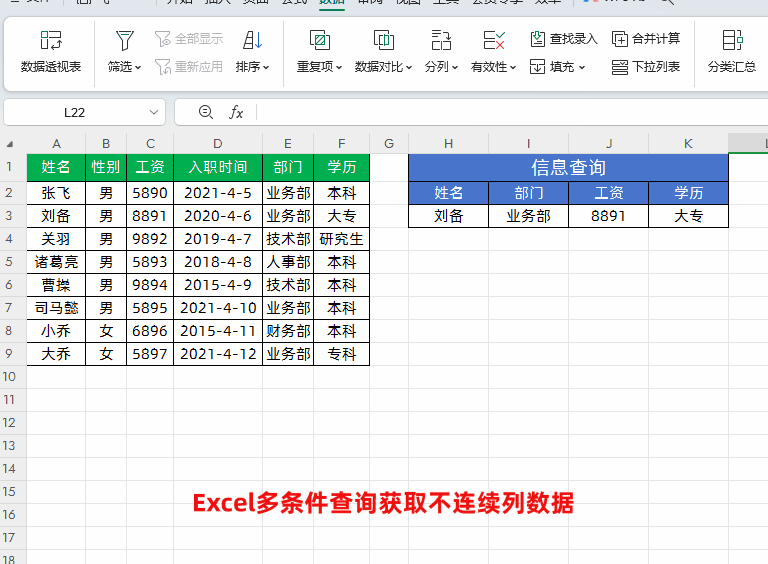Select column A header
Image resolution: width=768 pixels, height=564 pixels.
(x=56, y=143)
